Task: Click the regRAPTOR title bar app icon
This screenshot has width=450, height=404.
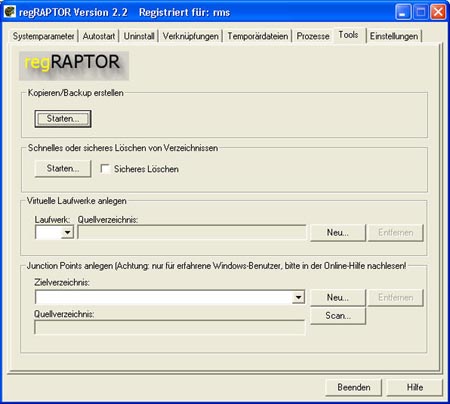Action: click(9, 12)
